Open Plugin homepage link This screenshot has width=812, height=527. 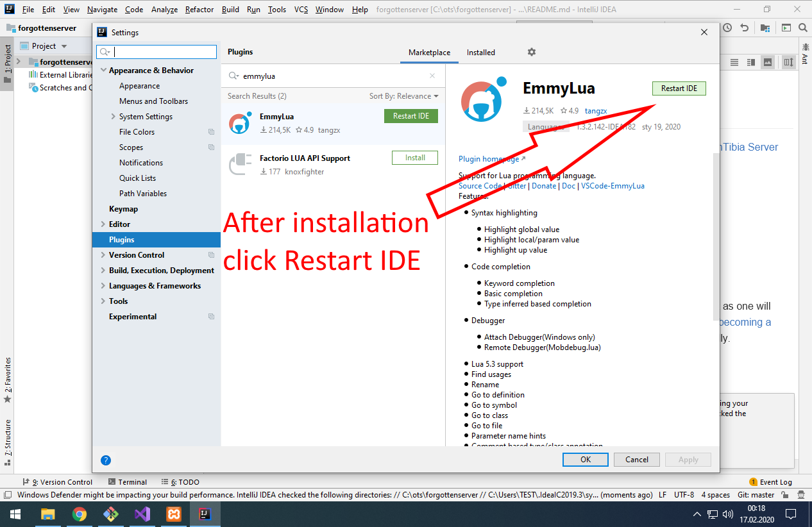[x=492, y=159]
